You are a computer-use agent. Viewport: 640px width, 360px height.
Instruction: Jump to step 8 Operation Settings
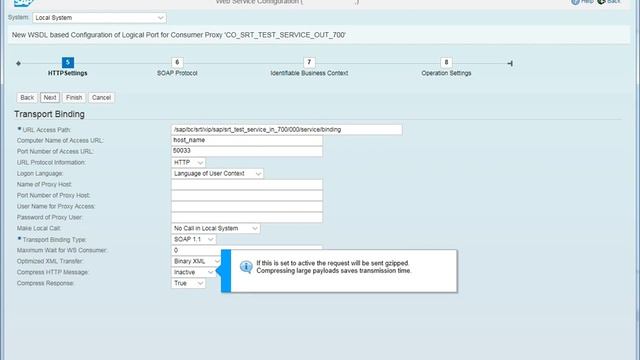446,62
